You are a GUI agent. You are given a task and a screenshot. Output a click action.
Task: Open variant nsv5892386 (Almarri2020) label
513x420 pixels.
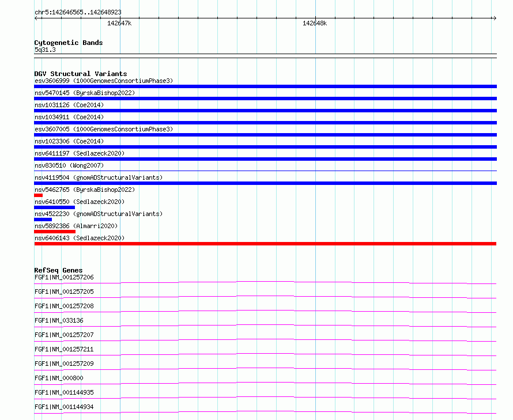tap(76, 226)
